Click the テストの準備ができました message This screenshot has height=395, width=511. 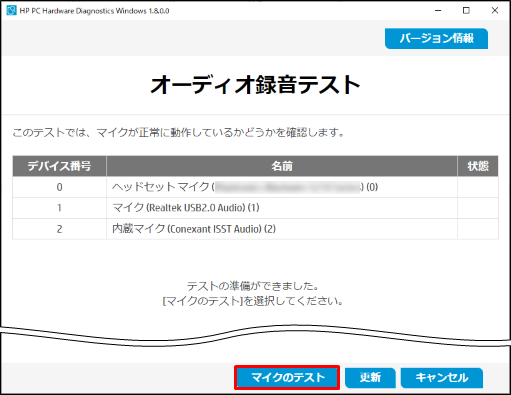point(252,286)
